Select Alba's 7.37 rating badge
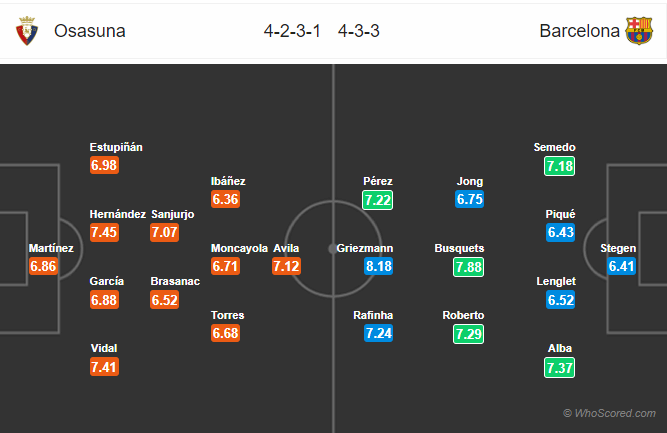The height and width of the screenshot is (433, 667). click(560, 367)
